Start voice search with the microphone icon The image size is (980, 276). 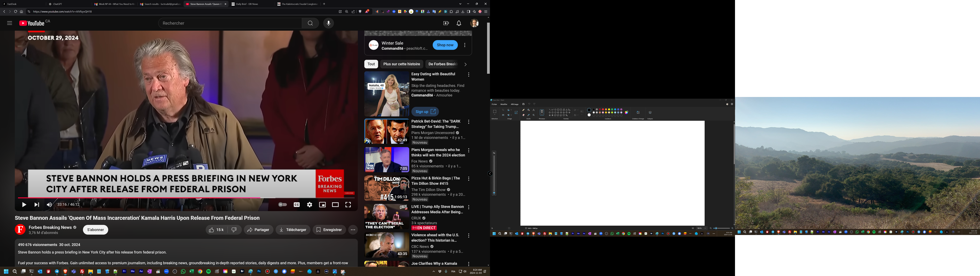pos(329,23)
